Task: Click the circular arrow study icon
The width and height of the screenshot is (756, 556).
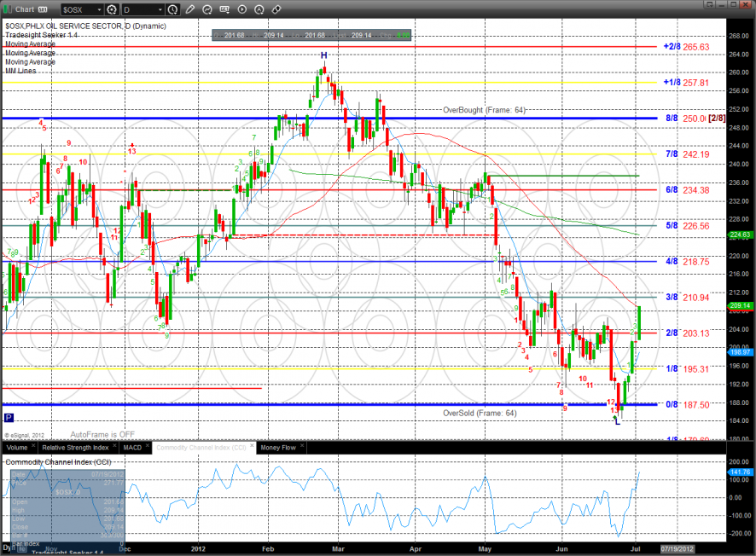Action: pyautogui.click(x=207, y=9)
